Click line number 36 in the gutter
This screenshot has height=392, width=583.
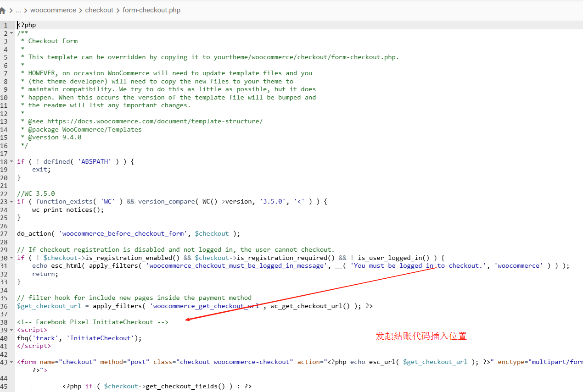(x=4, y=306)
